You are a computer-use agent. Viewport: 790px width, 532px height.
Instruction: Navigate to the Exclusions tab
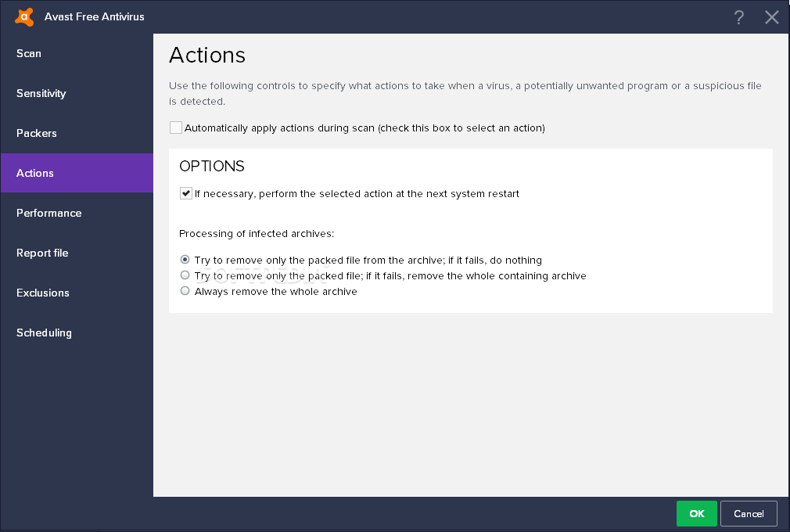tap(43, 293)
